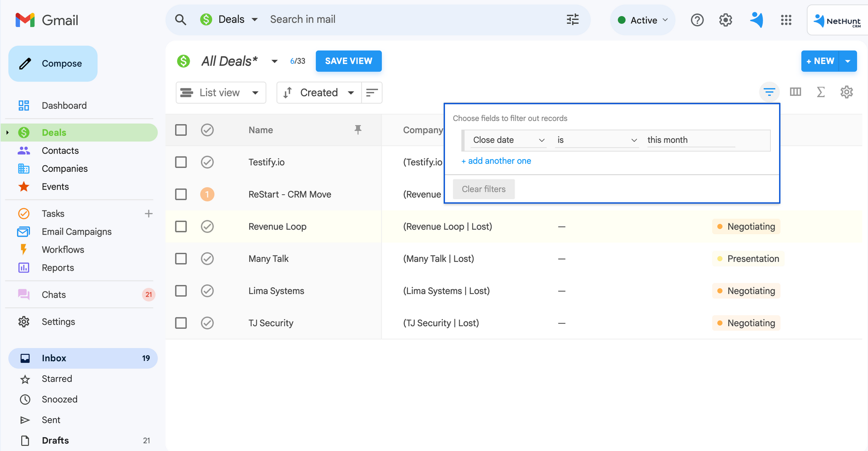The height and width of the screenshot is (451, 868).
Task: Open the Google apps grid
Action: (x=786, y=20)
